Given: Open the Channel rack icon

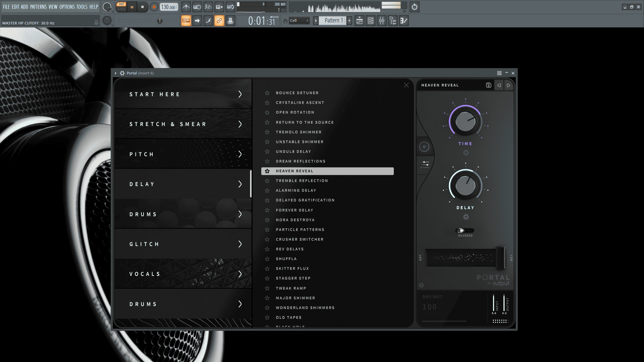Looking at the screenshot, I should tap(371, 21).
